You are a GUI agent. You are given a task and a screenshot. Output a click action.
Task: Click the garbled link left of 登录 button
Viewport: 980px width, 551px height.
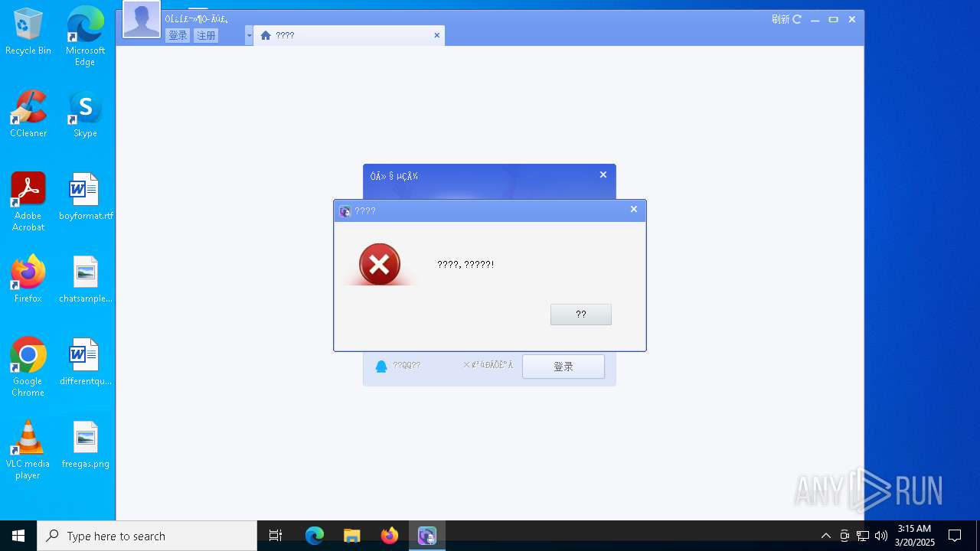[x=488, y=365]
